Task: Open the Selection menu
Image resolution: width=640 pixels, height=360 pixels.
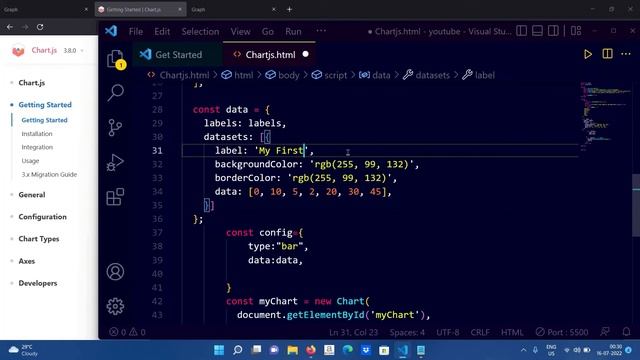Action: click(200, 31)
